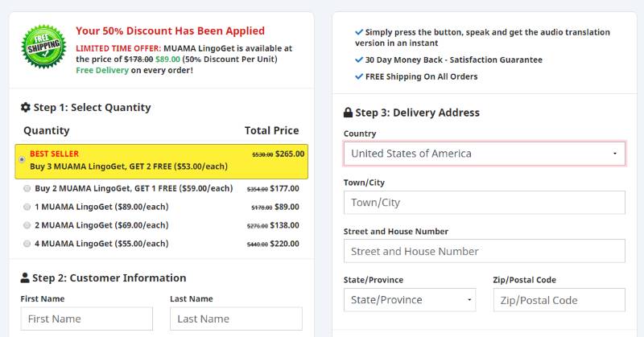This screenshot has height=337, width=644.
Task: Click the green Free Shipping badge
Action: (43, 47)
